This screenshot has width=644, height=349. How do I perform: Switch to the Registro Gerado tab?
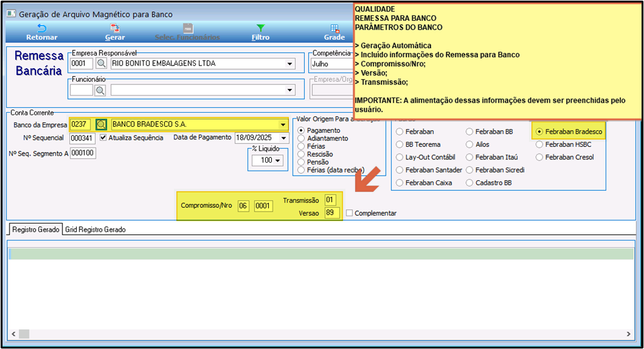coord(36,229)
